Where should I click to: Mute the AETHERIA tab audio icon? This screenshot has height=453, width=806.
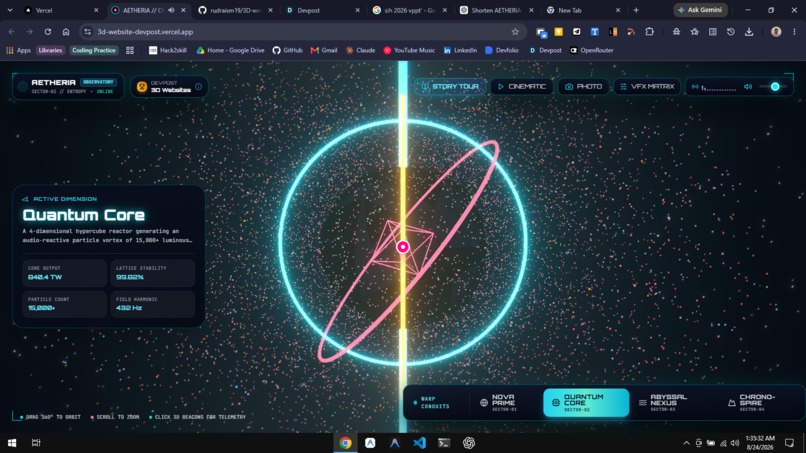(171, 10)
